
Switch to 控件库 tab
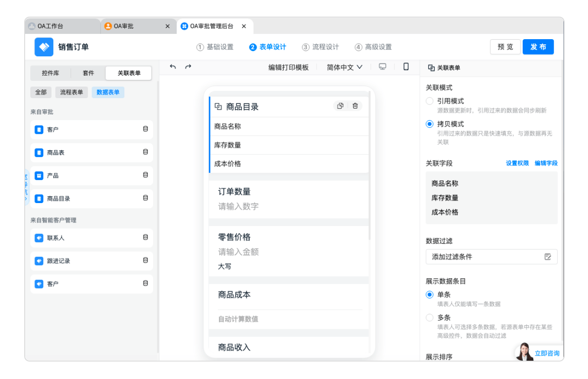point(50,73)
